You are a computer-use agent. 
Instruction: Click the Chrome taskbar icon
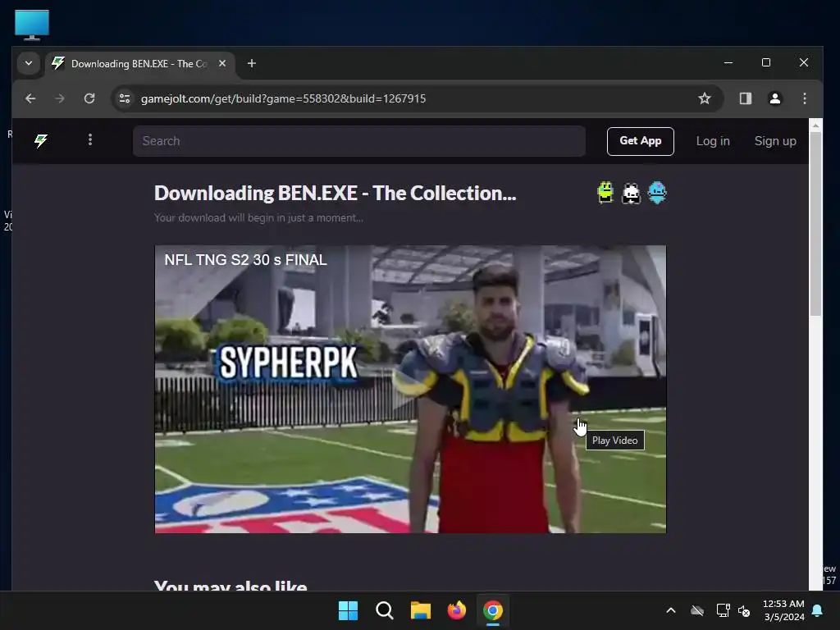[493, 610]
